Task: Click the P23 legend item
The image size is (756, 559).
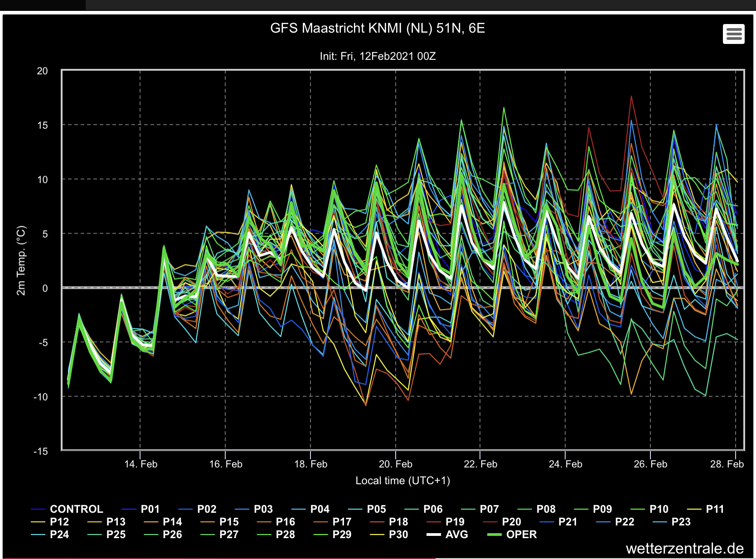Action: (681, 522)
